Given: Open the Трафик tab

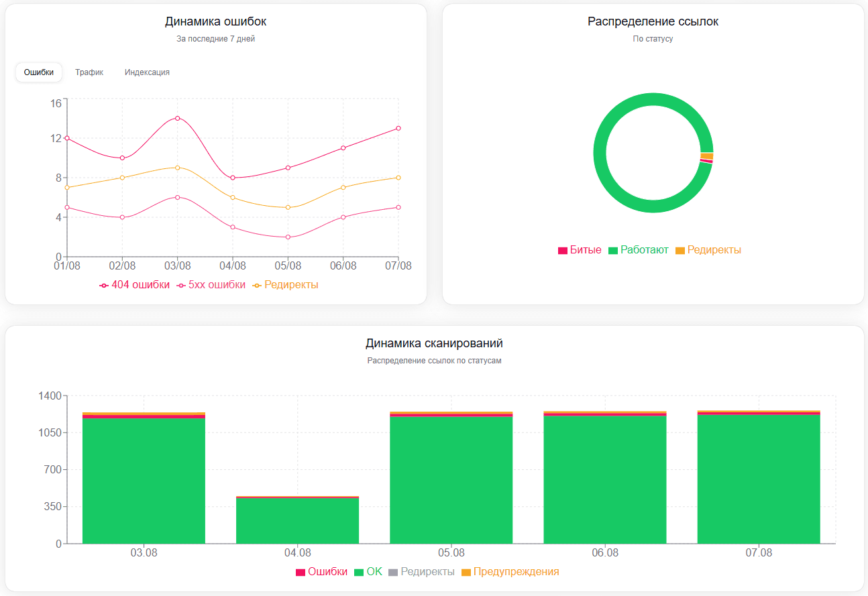Looking at the screenshot, I should pyautogui.click(x=89, y=72).
